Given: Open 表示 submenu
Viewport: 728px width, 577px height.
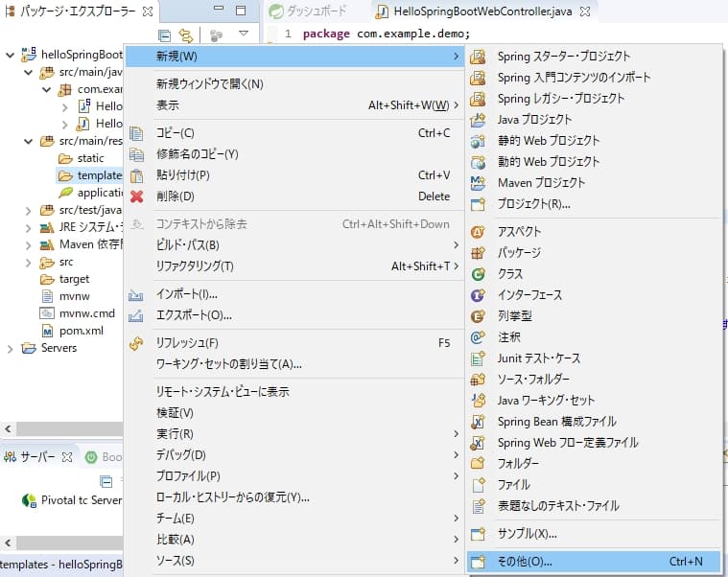Looking at the screenshot, I should [294, 105].
